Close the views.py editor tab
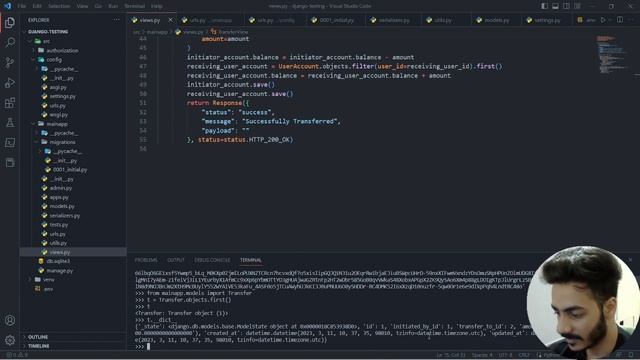Viewport: 640px width, 360px height. pyautogui.click(x=170, y=20)
